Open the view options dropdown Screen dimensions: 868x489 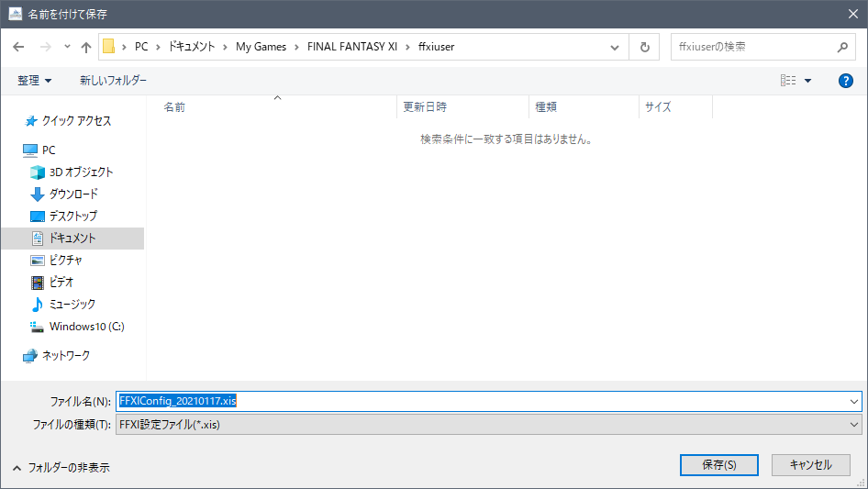click(807, 81)
